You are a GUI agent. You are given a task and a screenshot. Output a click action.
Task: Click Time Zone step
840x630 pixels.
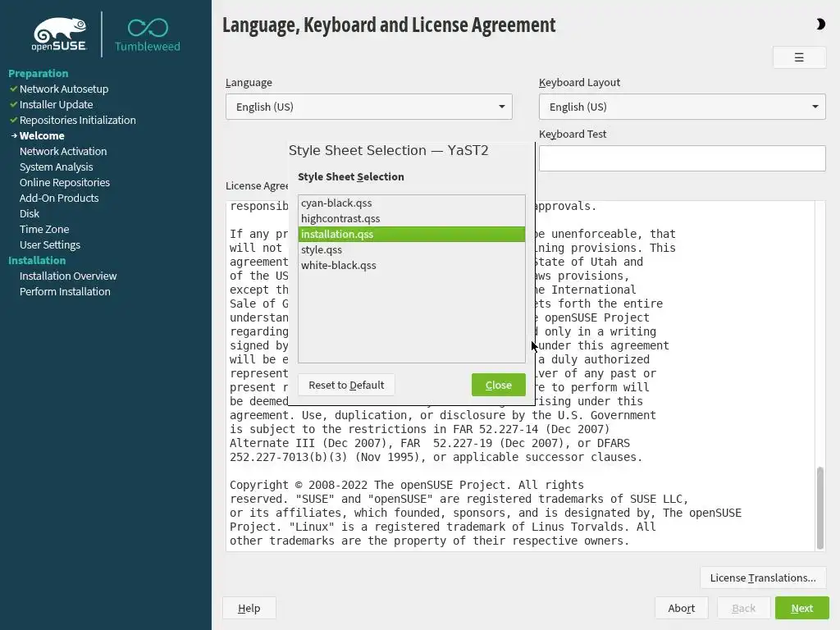44,229
